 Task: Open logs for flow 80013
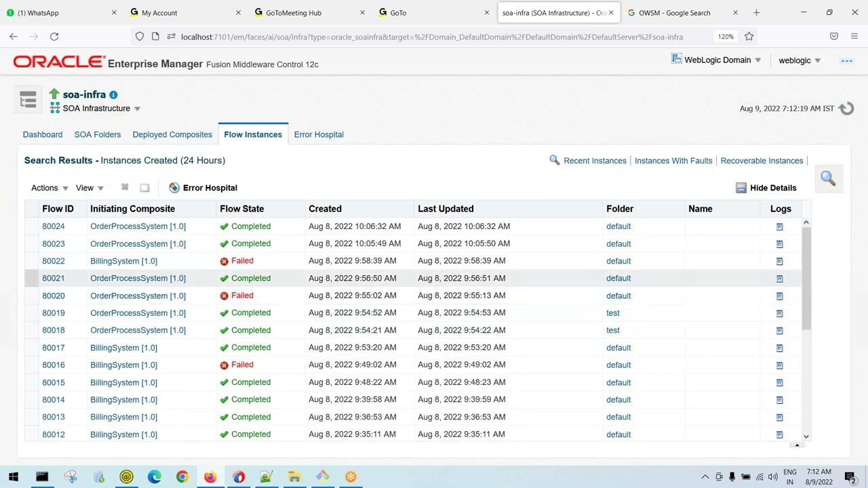click(780, 418)
